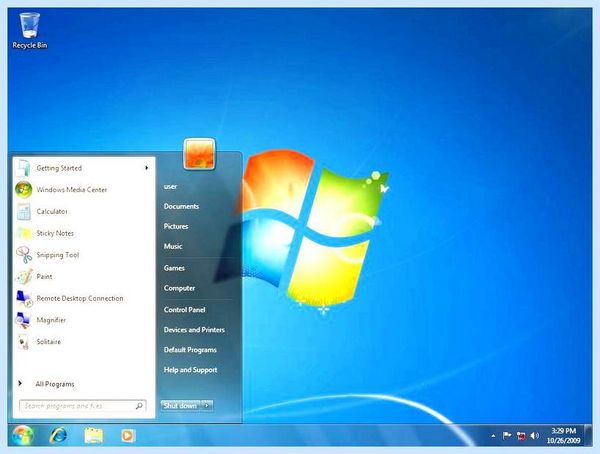Expand All Programs arrow

click(20, 384)
